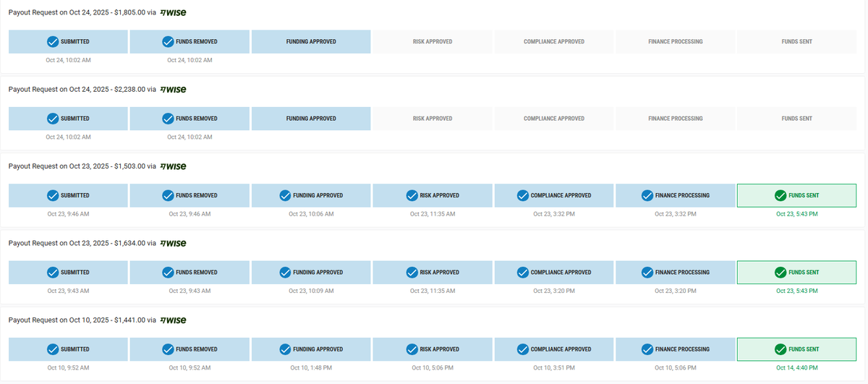
Task: Click the Finance Processing checkmark icon in the $1,503.00 payout
Action: click(x=647, y=195)
